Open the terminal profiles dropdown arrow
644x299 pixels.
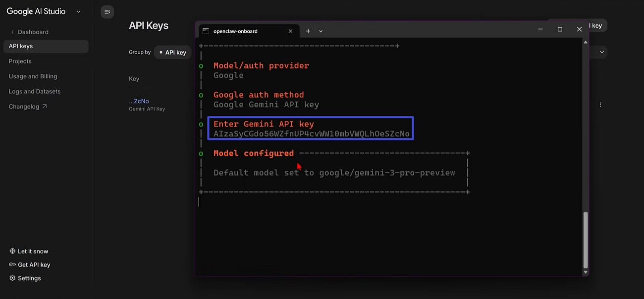coord(321,31)
